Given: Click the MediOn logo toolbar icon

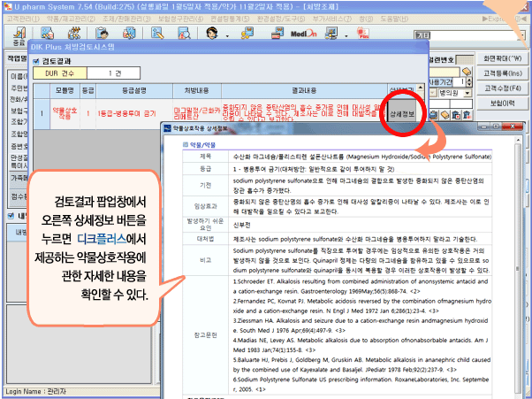Looking at the screenshot, I should [x=303, y=34].
